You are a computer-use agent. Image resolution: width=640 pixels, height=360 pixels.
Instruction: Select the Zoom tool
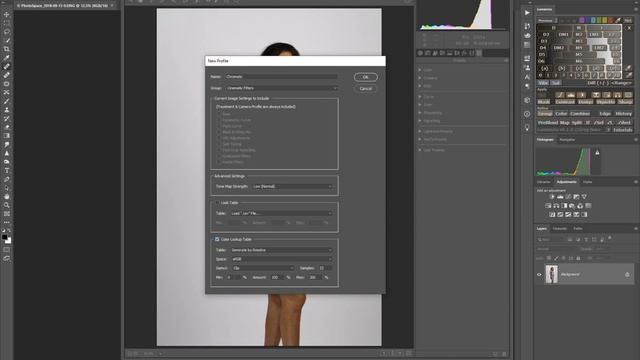pyautogui.click(x=7, y=205)
